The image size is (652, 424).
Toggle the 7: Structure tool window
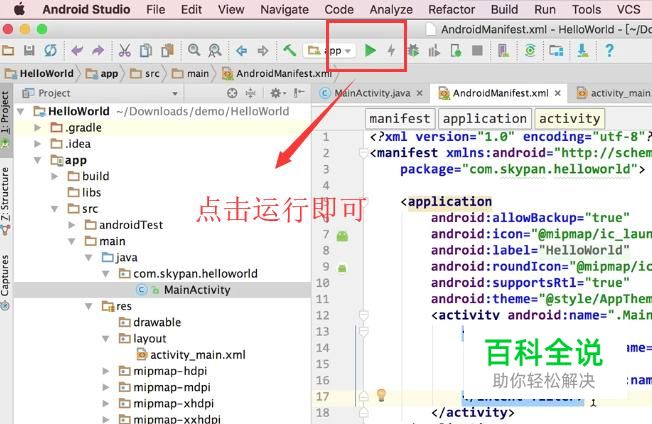click(5, 201)
